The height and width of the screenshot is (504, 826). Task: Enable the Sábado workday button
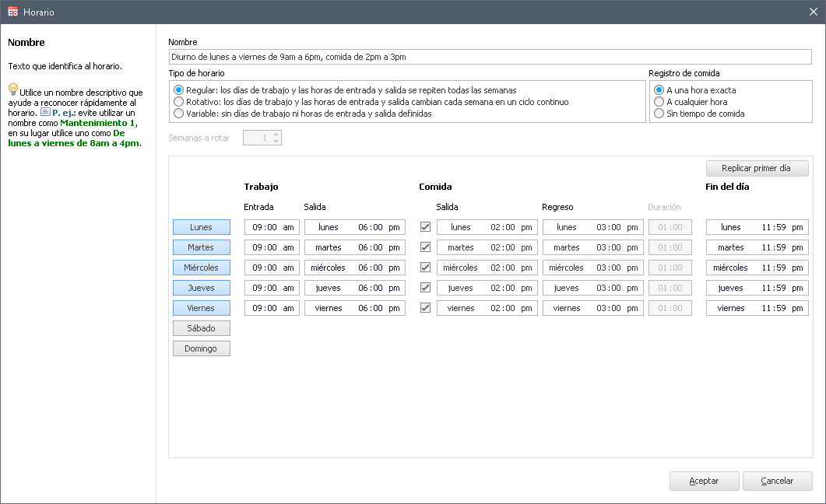[201, 328]
